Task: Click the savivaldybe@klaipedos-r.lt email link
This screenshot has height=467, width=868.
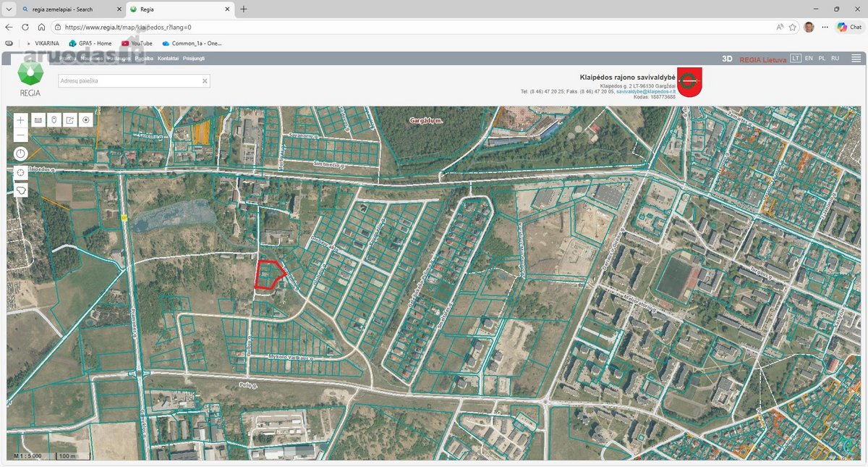Action: tap(646, 92)
